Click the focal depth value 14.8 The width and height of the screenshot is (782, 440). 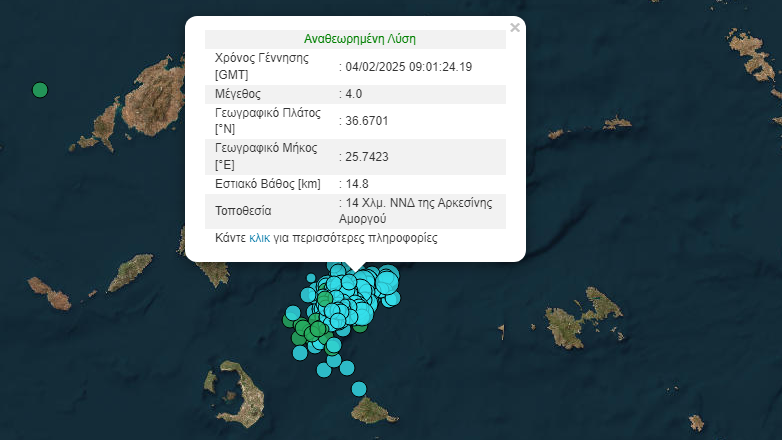[x=357, y=183]
